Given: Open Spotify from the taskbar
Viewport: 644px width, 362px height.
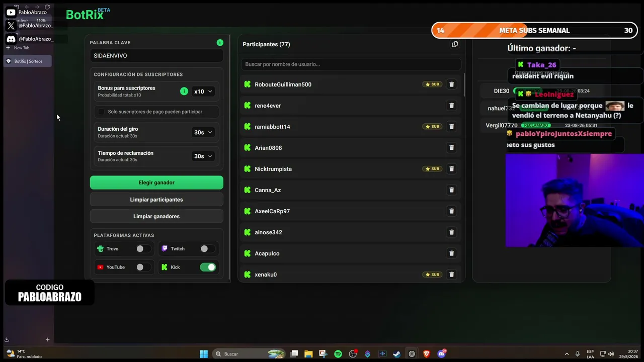Looking at the screenshot, I should tap(338, 354).
